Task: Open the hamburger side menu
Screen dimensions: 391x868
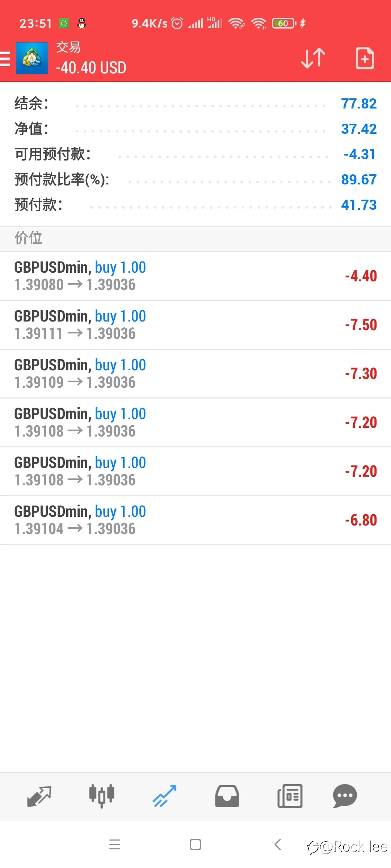Action: [x=5, y=59]
